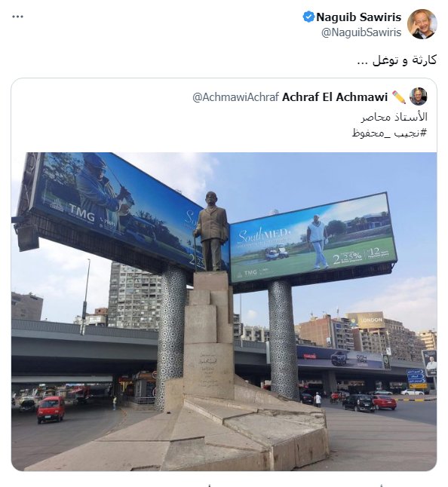Open the @NaguibSawiris handle link
Viewport: 448px width, 487px height.
coord(361,32)
